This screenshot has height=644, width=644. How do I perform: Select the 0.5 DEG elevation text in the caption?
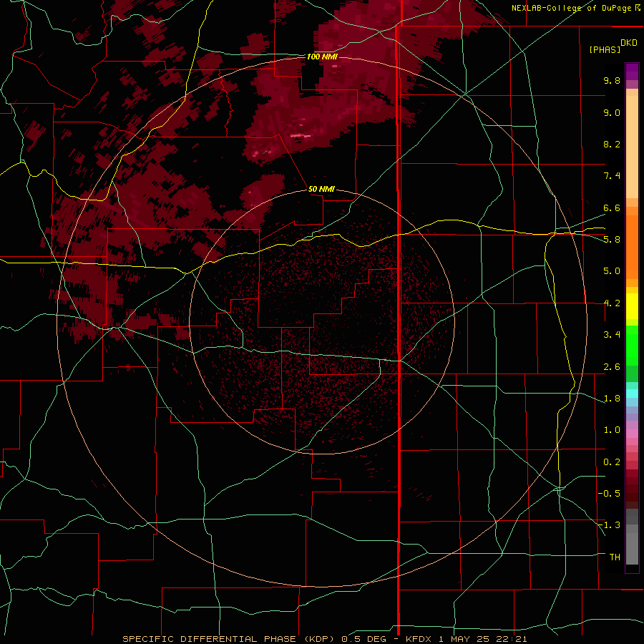(365, 639)
